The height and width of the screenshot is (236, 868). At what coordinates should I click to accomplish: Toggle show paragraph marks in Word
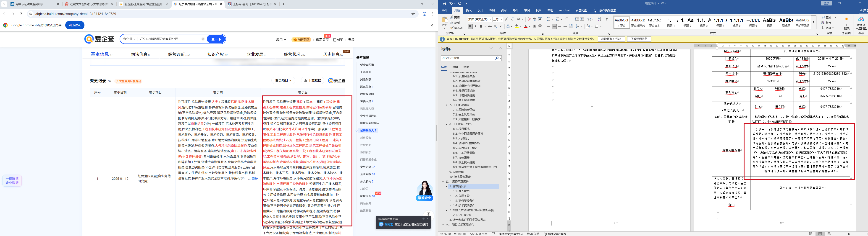(606, 19)
